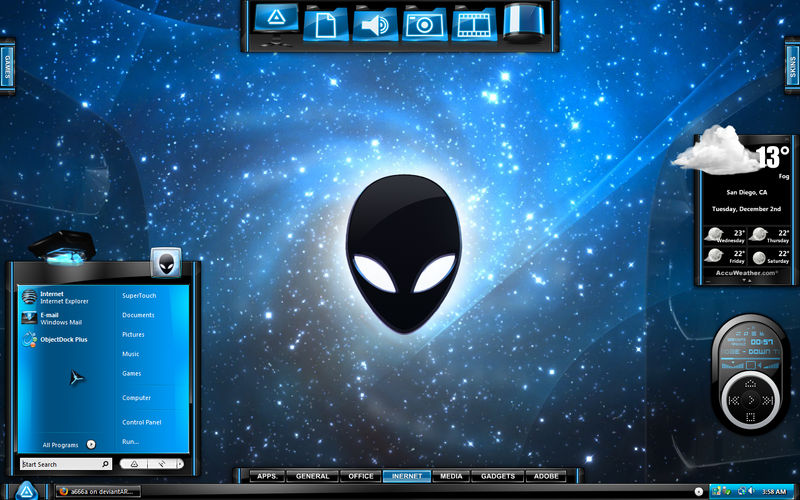
Task: Click Saturday 22° forecast cell
Action: tap(769, 256)
